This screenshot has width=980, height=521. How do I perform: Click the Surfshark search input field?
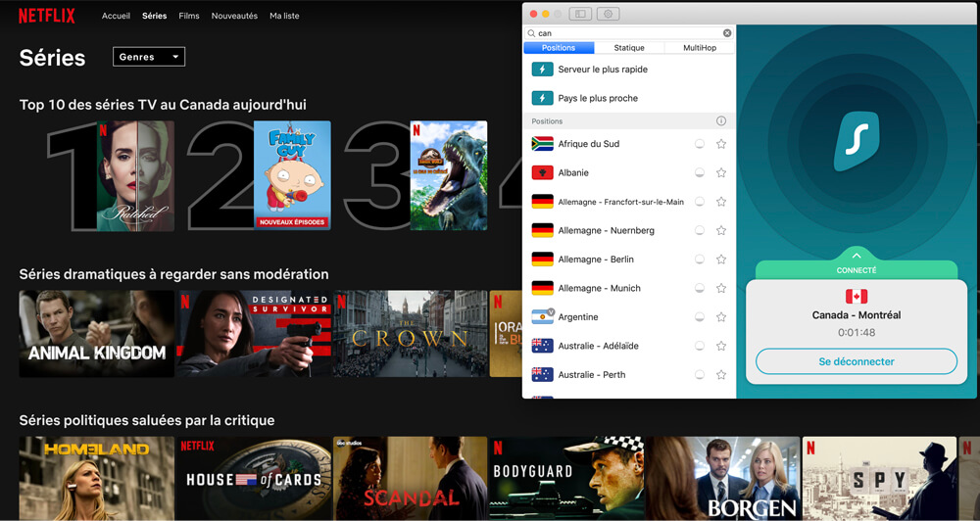point(629,33)
